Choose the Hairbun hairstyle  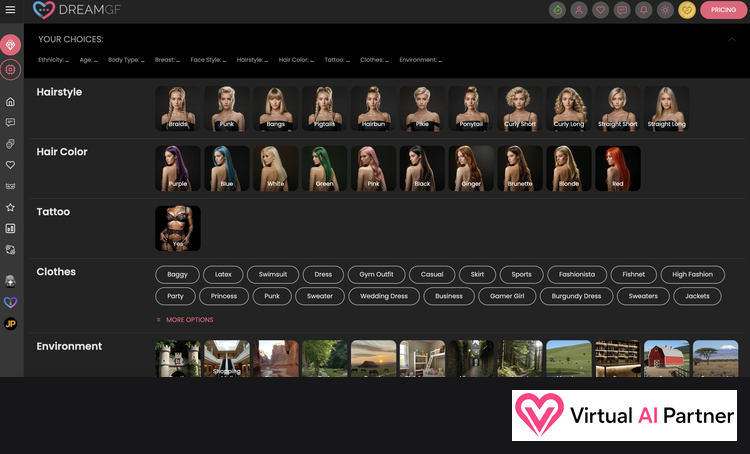tap(373, 109)
